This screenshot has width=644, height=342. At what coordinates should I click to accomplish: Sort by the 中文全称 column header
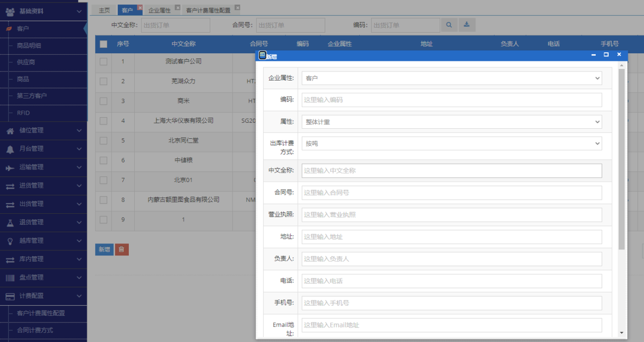pyautogui.click(x=183, y=44)
